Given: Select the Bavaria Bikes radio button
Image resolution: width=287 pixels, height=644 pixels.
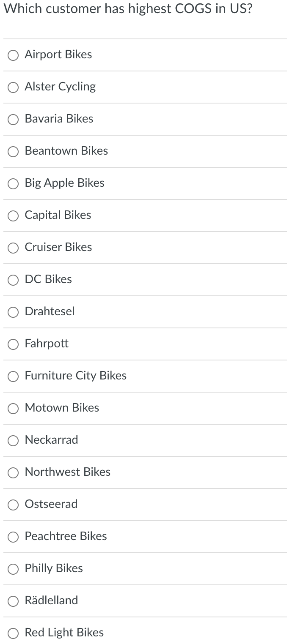Looking at the screenshot, I should pyautogui.click(x=13, y=120).
